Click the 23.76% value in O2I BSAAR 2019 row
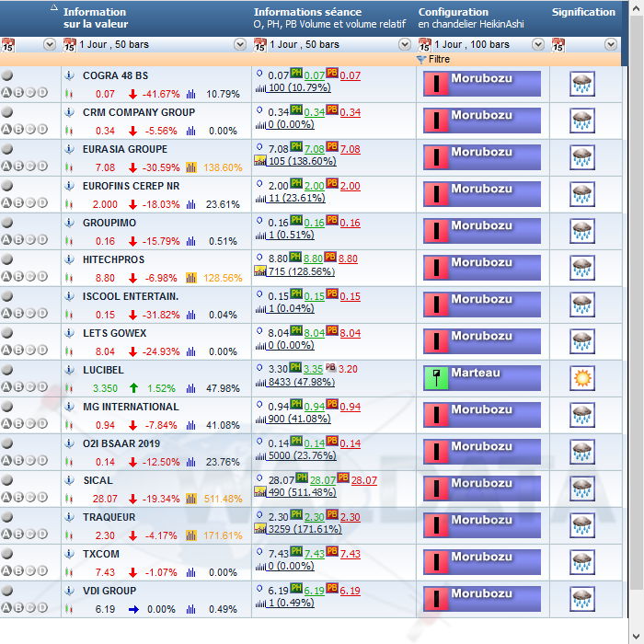The height and width of the screenshot is (644, 644). pyautogui.click(x=223, y=463)
